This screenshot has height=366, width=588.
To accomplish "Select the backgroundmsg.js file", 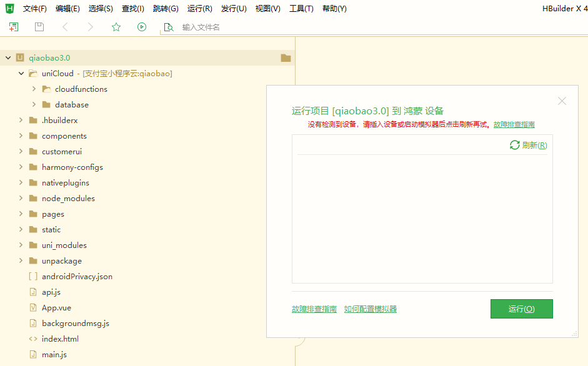I will pyautogui.click(x=76, y=324).
